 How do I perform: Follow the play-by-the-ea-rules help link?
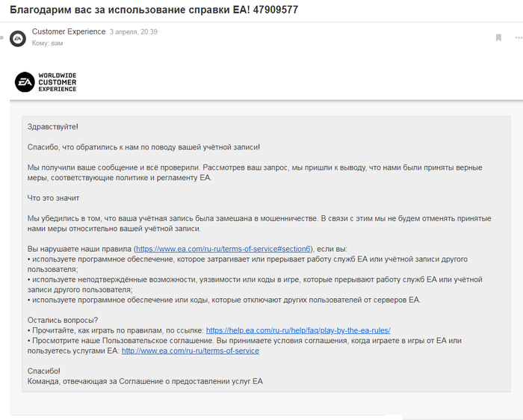pyautogui.click(x=298, y=330)
